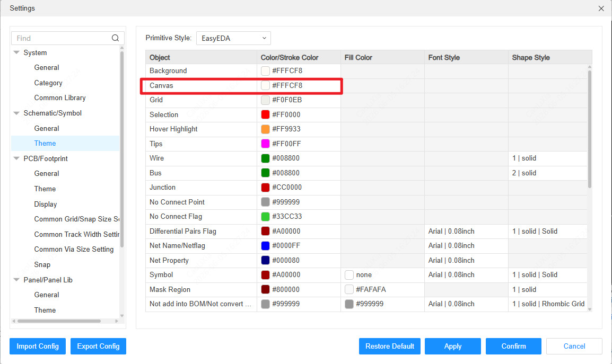Open Wire green color swatch
The image size is (612, 364).
(265, 158)
